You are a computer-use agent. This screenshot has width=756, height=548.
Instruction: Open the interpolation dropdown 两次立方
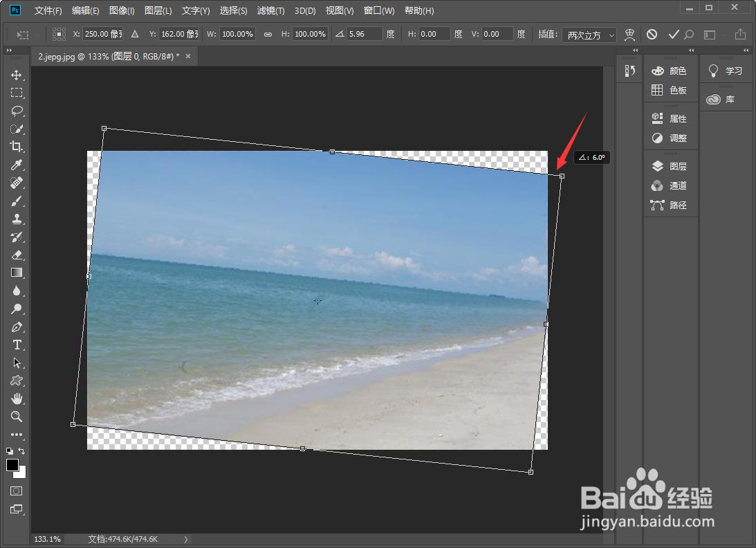(589, 35)
